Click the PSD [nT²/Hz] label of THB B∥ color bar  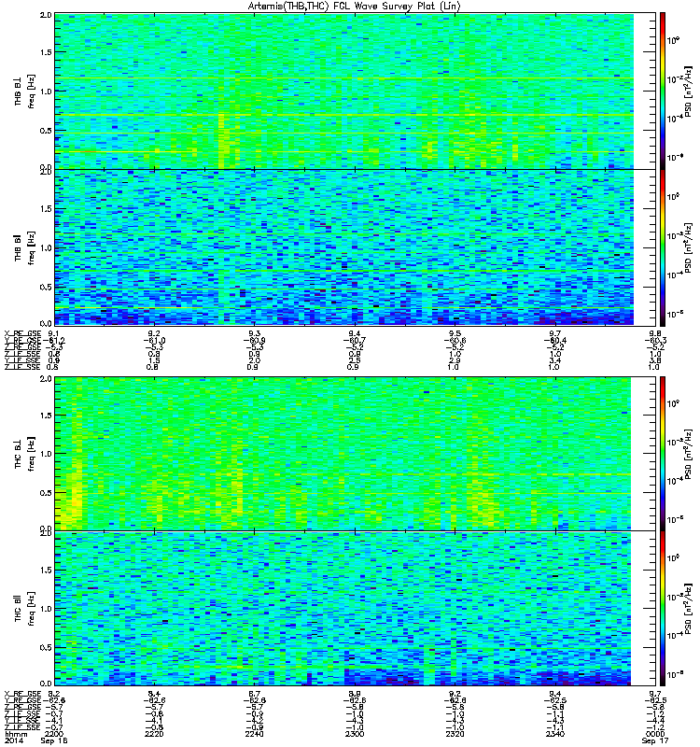pyautogui.click(x=689, y=247)
